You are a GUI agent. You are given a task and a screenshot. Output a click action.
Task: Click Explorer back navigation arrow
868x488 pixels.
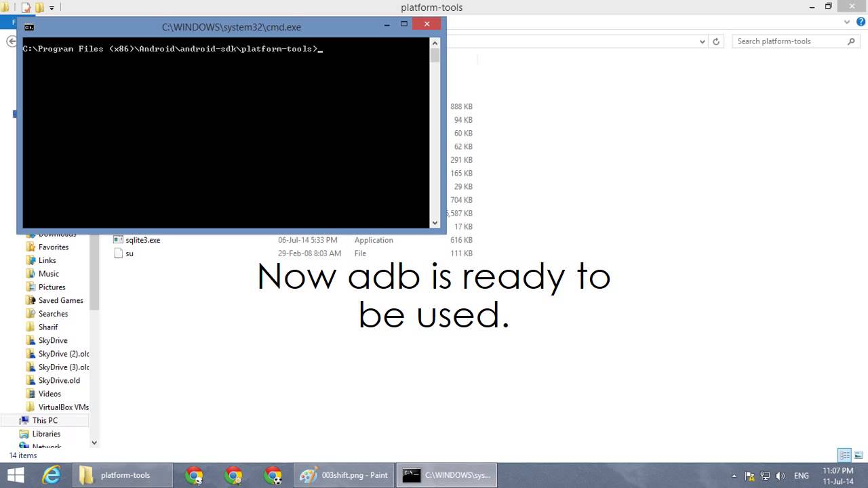click(11, 41)
